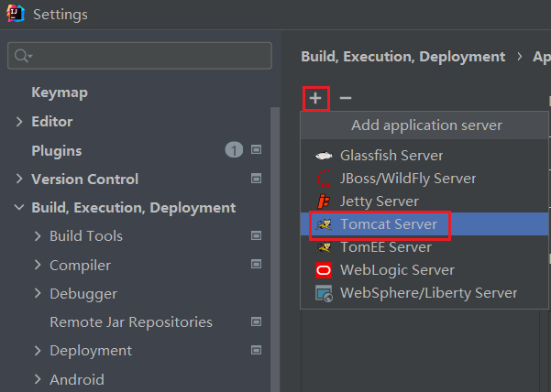Select Remote Jar Repositories item
The height and width of the screenshot is (392, 551).
click(x=131, y=322)
